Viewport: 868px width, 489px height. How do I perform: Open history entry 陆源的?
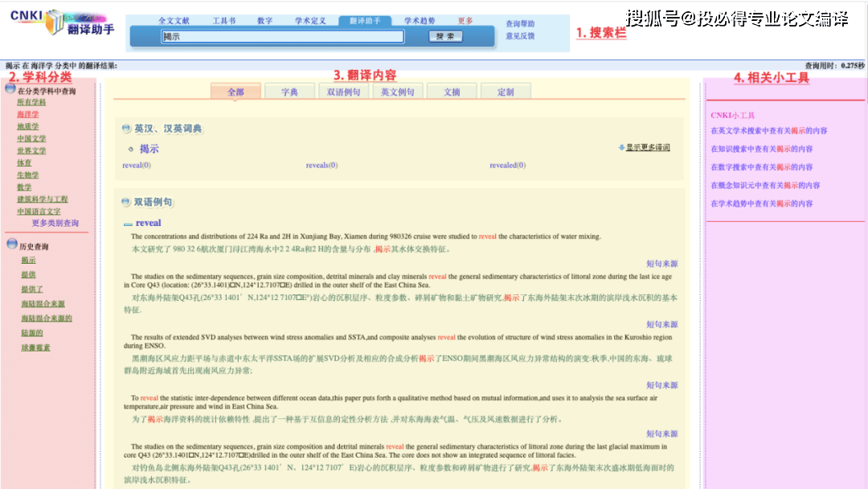[32, 333]
